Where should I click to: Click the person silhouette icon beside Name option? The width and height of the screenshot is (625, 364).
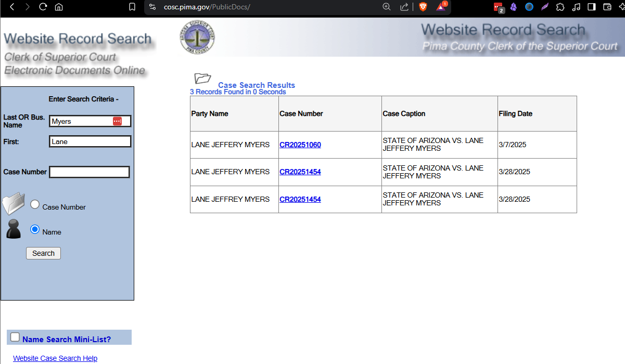click(13, 229)
